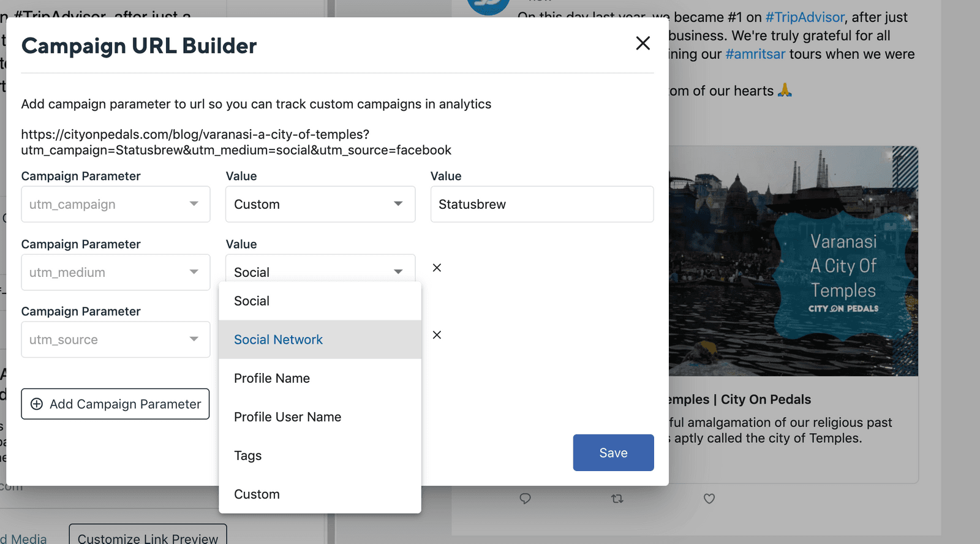
Task: Open the utm_campaign parameter dropdown
Action: tap(116, 205)
